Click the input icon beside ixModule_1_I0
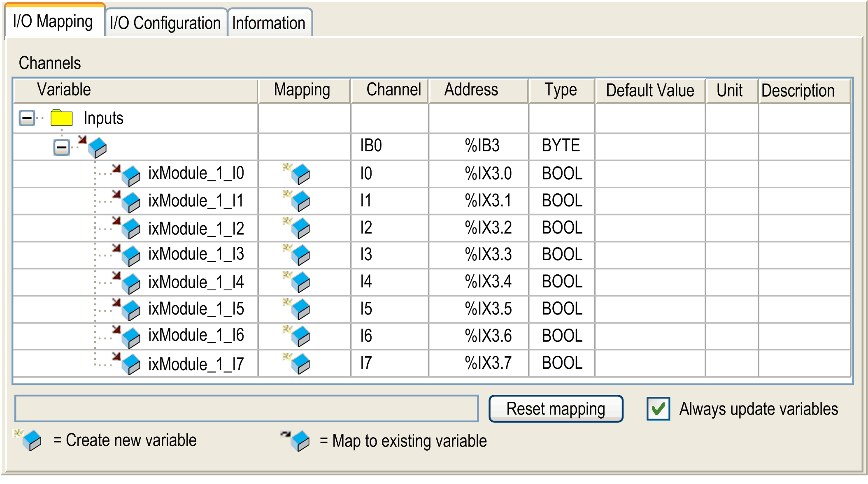Image resolution: width=868 pixels, height=484 pixels. pyautogui.click(x=127, y=175)
